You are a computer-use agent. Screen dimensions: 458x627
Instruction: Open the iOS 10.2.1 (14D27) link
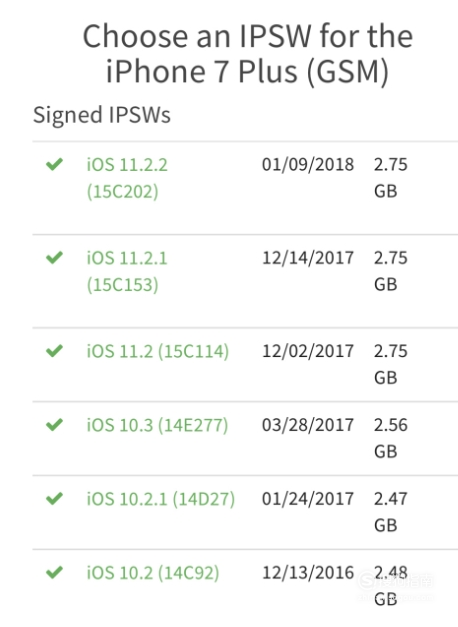[161, 499]
